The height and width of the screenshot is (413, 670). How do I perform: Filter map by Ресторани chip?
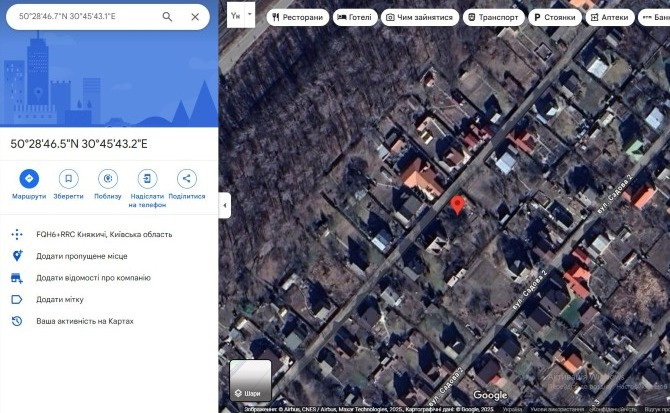coord(297,18)
